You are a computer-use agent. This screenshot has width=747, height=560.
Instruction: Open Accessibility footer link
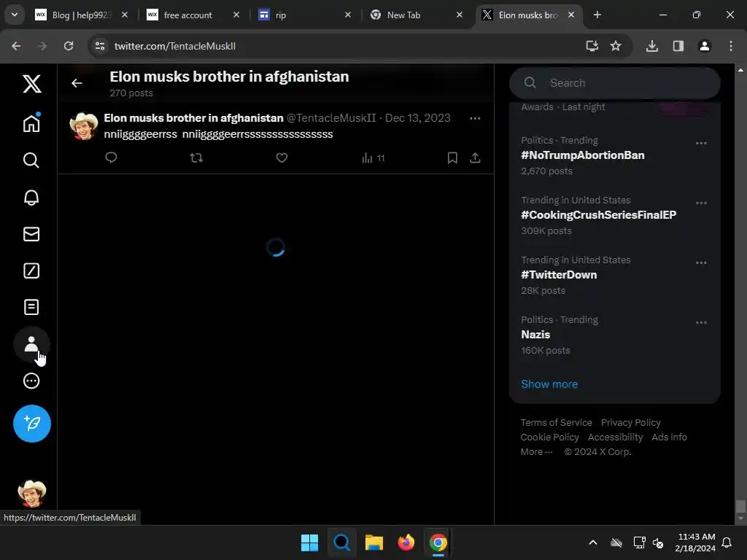click(x=615, y=437)
